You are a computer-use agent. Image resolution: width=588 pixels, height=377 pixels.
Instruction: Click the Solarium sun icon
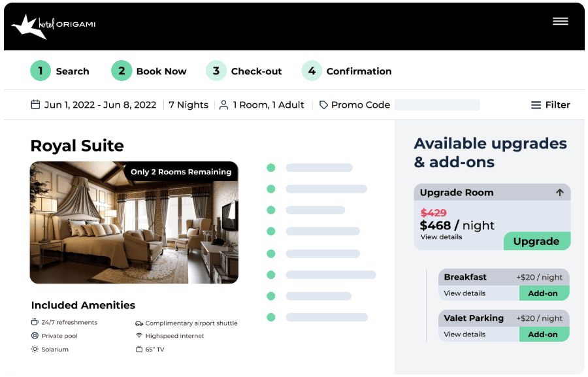pyautogui.click(x=35, y=350)
